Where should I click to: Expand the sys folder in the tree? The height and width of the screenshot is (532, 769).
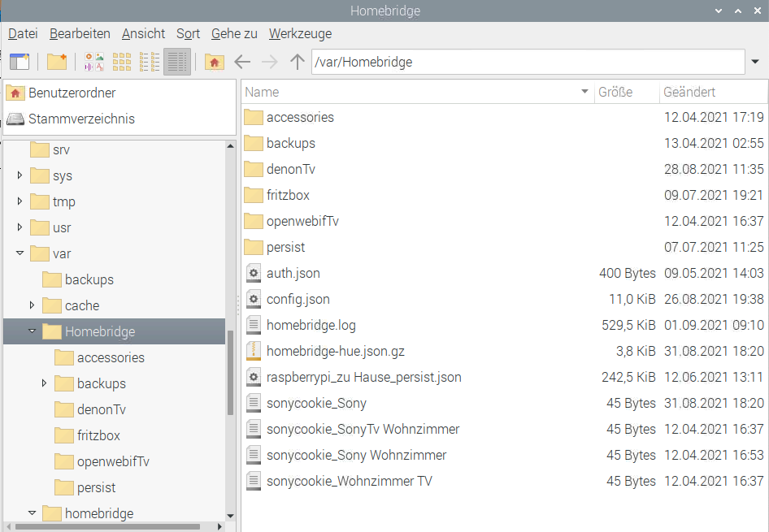(20, 175)
